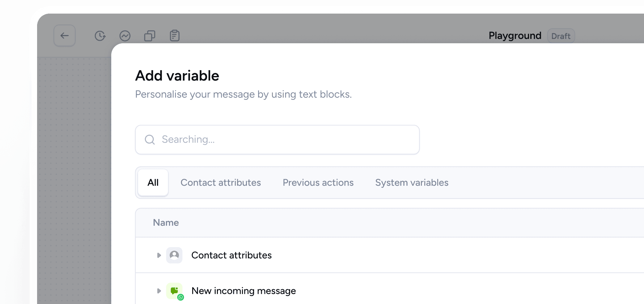
Task: Select the New incoming message row label
Action: (244, 291)
